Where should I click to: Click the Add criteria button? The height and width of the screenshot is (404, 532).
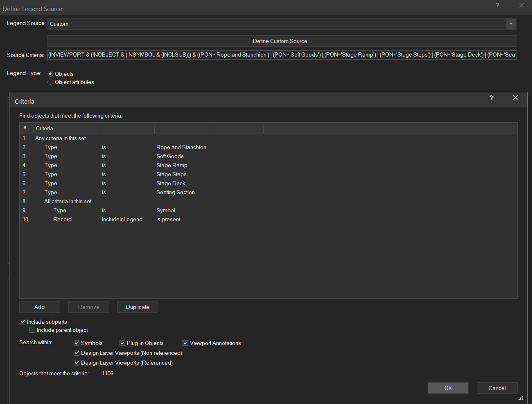coord(40,307)
